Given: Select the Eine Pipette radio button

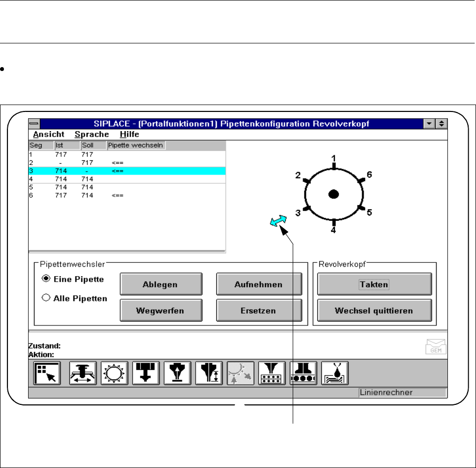Looking at the screenshot, I should click(46, 278).
